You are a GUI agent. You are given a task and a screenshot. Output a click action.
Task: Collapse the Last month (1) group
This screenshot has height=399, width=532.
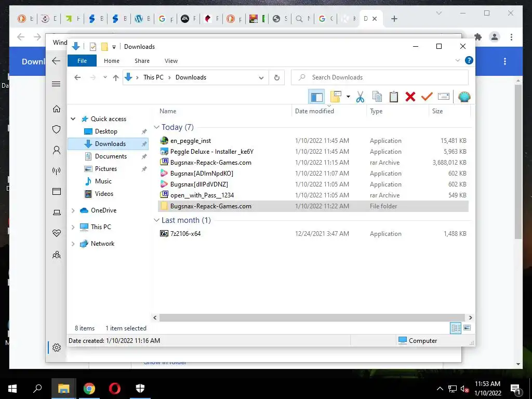pyautogui.click(x=156, y=220)
